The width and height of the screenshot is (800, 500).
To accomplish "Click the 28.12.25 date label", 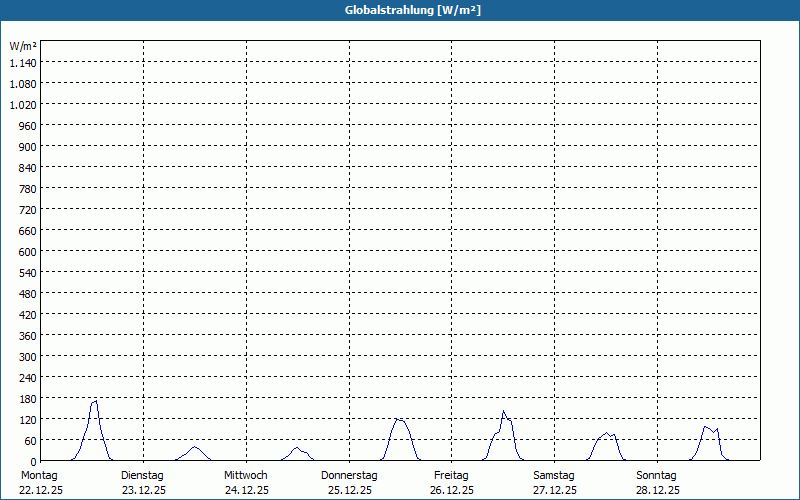I will [x=658, y=490].
